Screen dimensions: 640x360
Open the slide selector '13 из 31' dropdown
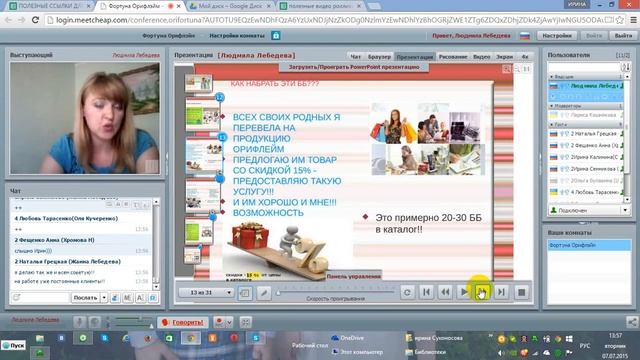point(206,292)
